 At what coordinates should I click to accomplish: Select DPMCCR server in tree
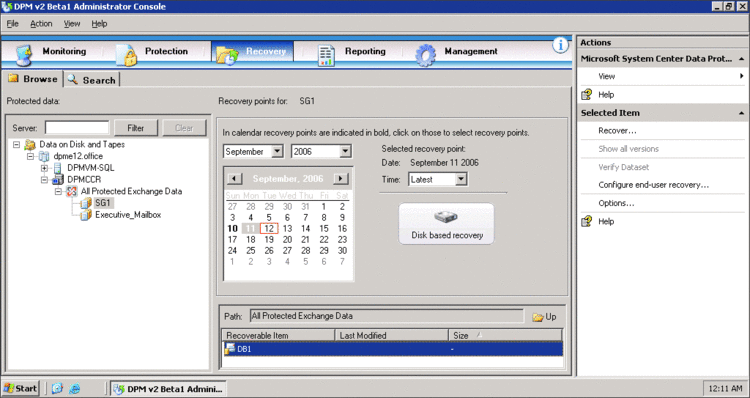pos(84,180)
